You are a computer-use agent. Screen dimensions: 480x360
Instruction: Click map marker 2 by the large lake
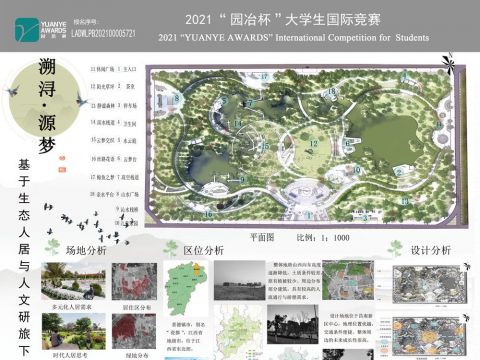[399, 172]
